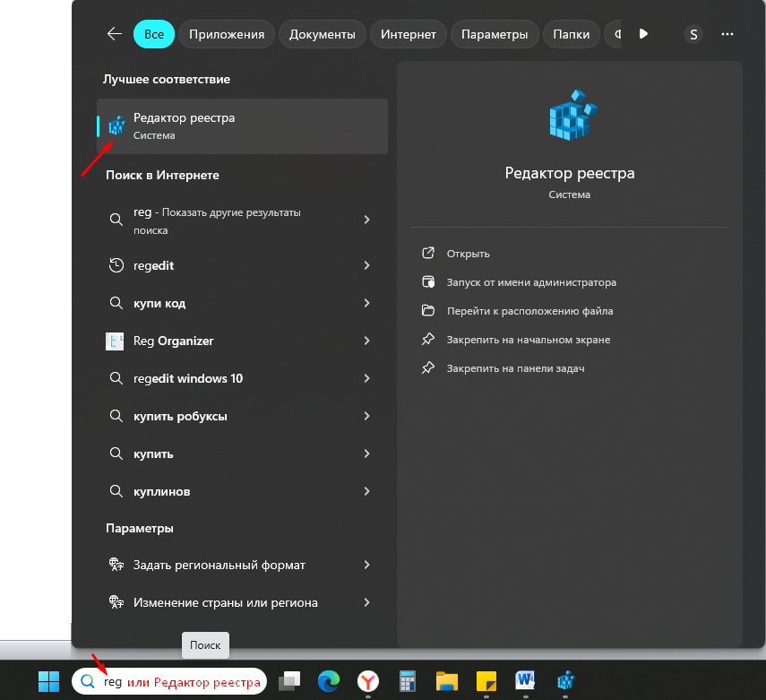Image resolution: width=766 pixels, height=700 pixels.
Task: Click pin icon for начальном экране
Action: [x=428, y=339]
